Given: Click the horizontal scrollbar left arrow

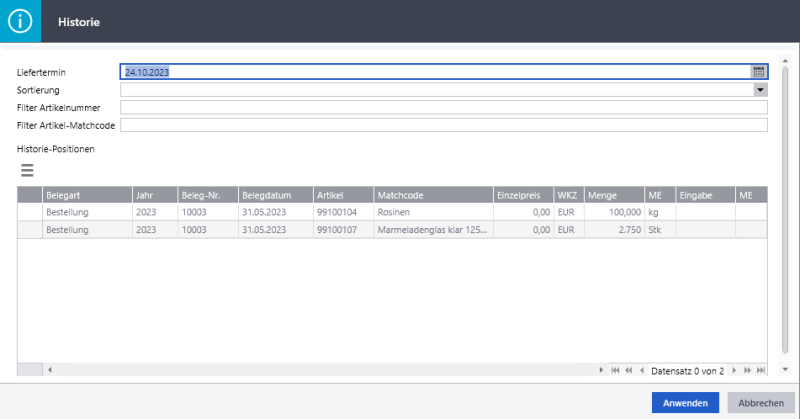Looking at the screenshot, I should (x=49, y=370).
